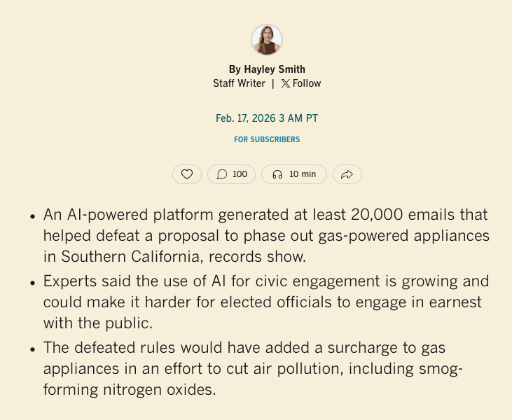512x420 pixels.
Task: Open Hayley Smith's author photo
Action: 267,40
